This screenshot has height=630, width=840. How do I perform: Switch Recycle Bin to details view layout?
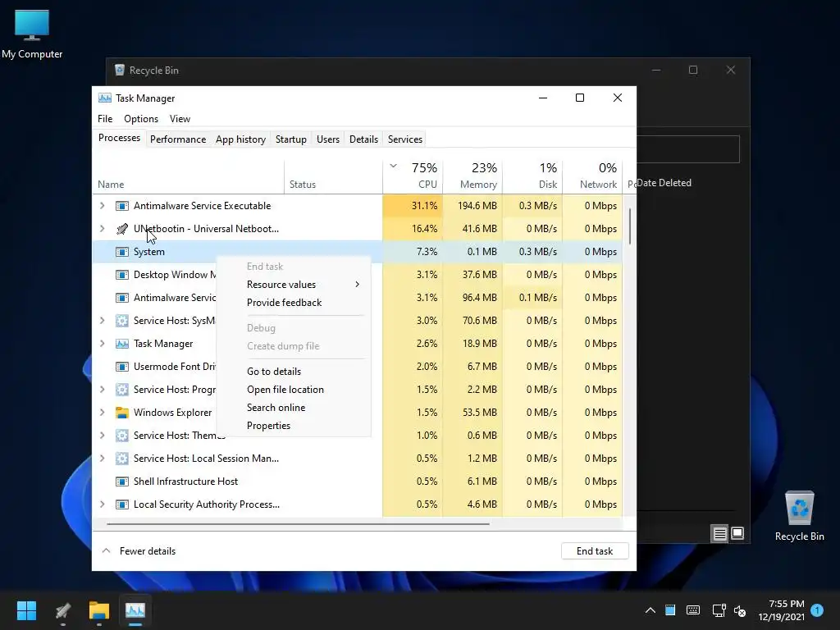719,533
